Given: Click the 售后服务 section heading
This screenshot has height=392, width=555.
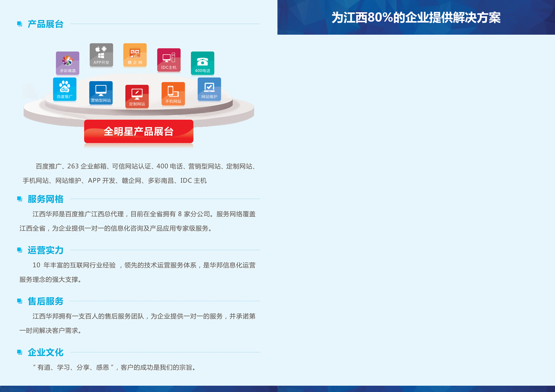Looking at the screenshot, I should click(45, 301).
